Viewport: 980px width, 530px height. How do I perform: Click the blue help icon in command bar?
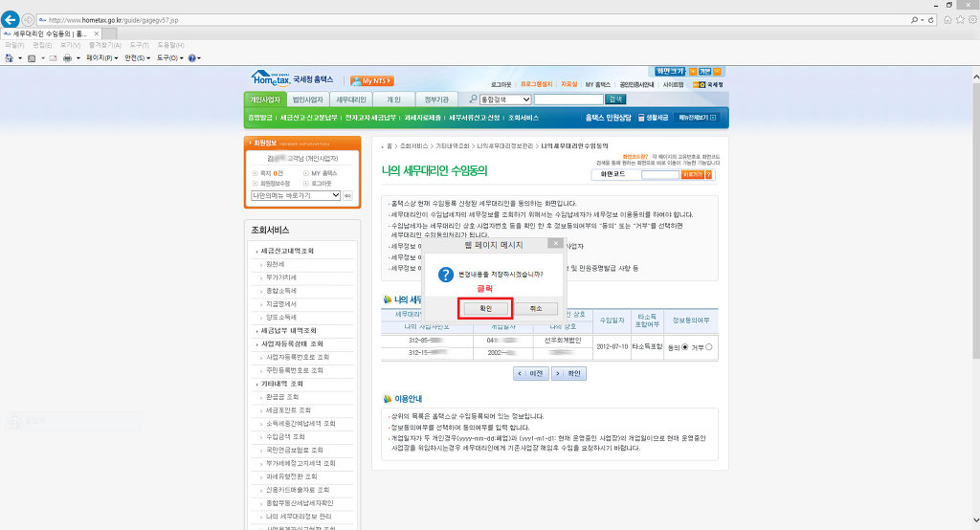191,58
